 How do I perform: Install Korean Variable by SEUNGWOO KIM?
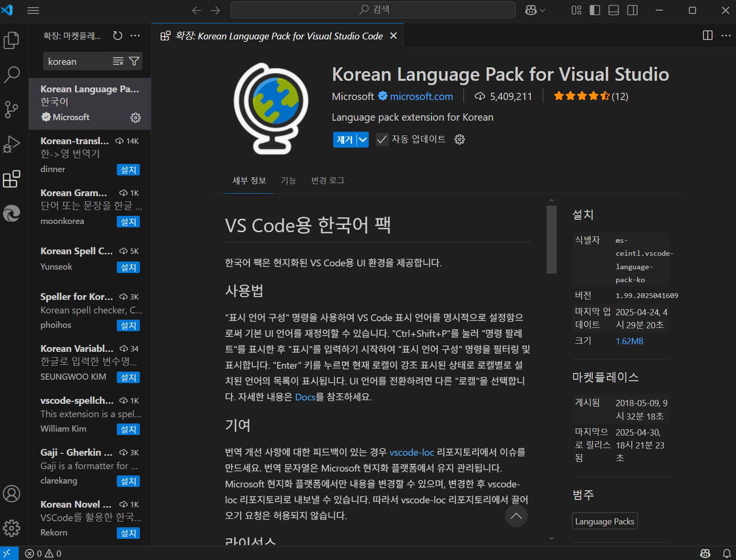coord(128,377)
